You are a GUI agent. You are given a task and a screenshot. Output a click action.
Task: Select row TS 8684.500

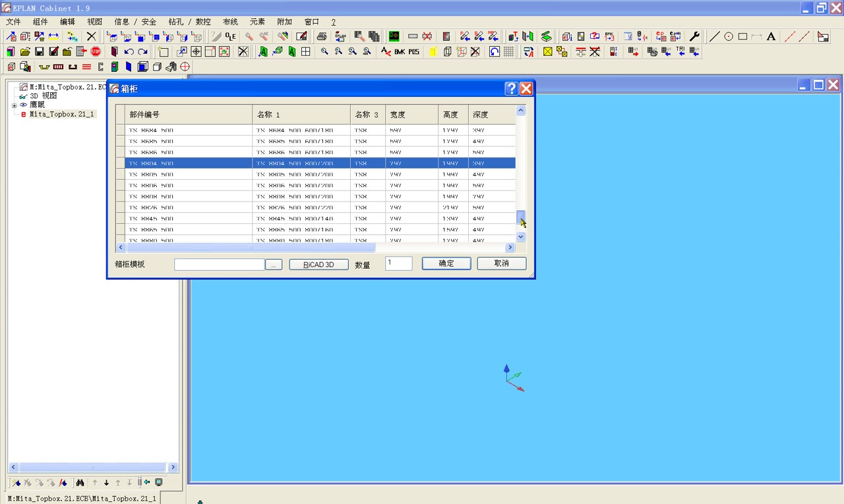click(320, 130)
